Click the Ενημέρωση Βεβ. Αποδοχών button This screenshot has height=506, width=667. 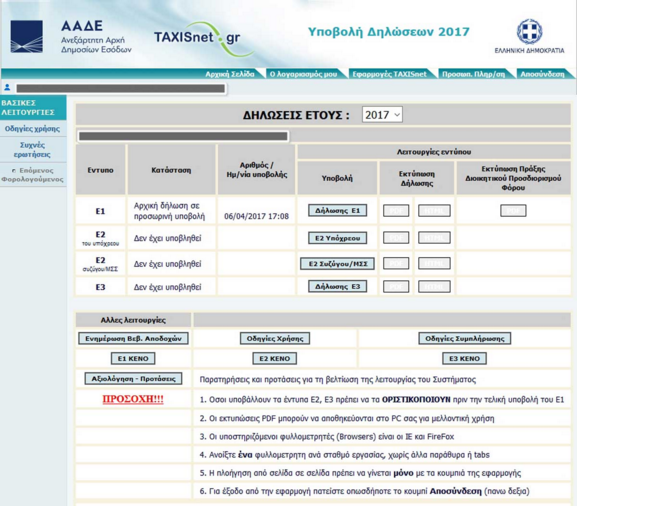tap(133, 338)
